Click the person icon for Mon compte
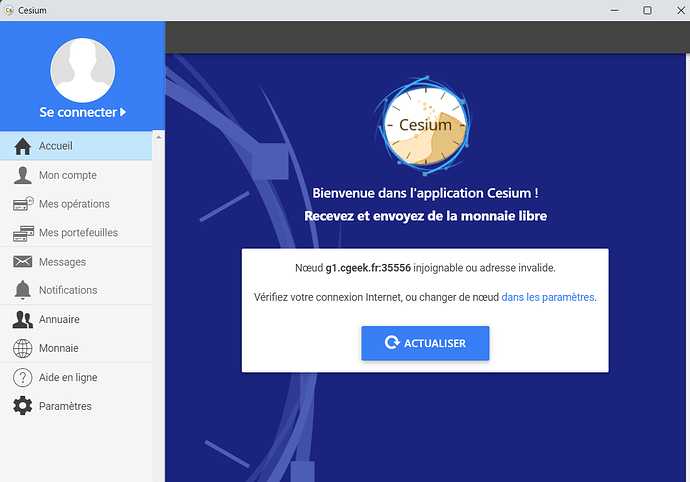The height and width of the screenshot is (482, 690). pos(22,175)
